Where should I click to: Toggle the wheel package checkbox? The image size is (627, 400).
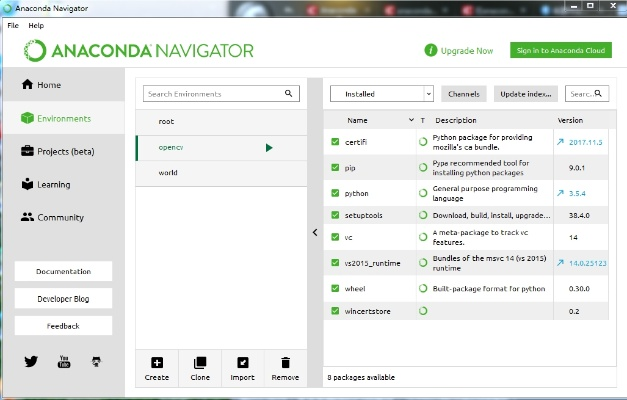pyautogui.click(x=336, y=288)
